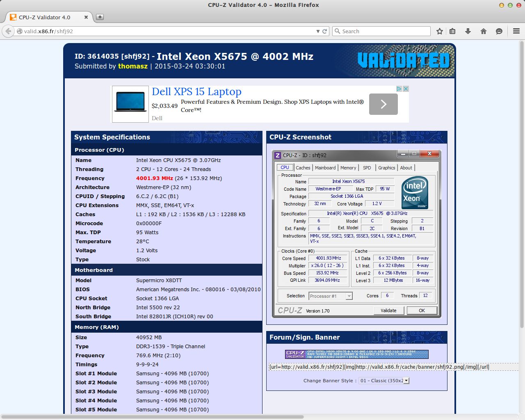Show the bookmarks list

pyautogui.click(x=452, y=31)
